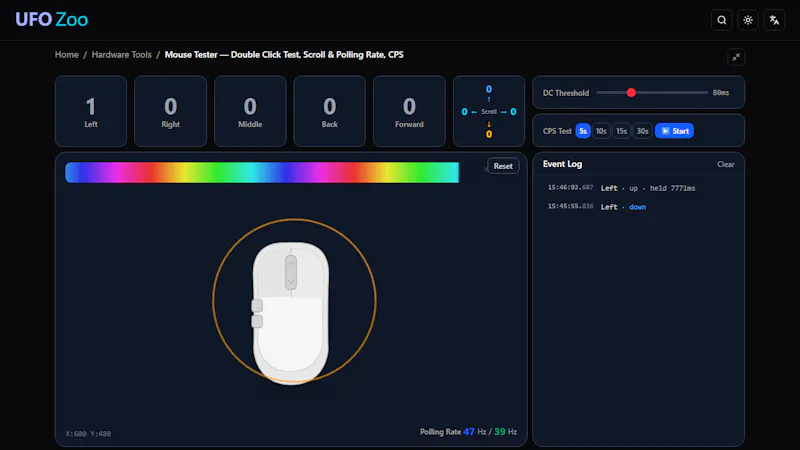Click the Event Log heading
This screenshot has height=450, width=800.
tap(562, 164)
